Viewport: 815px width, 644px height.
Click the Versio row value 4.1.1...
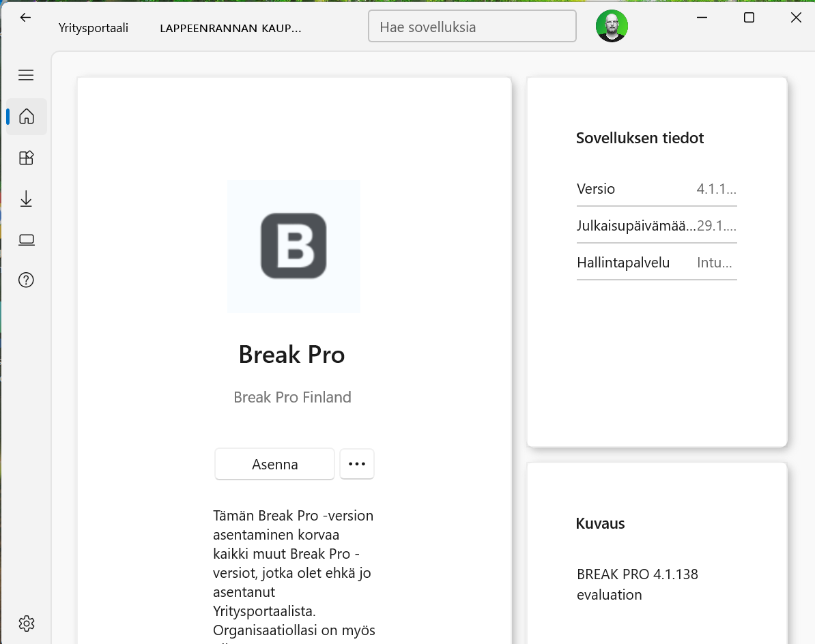[x=716, y=189]
